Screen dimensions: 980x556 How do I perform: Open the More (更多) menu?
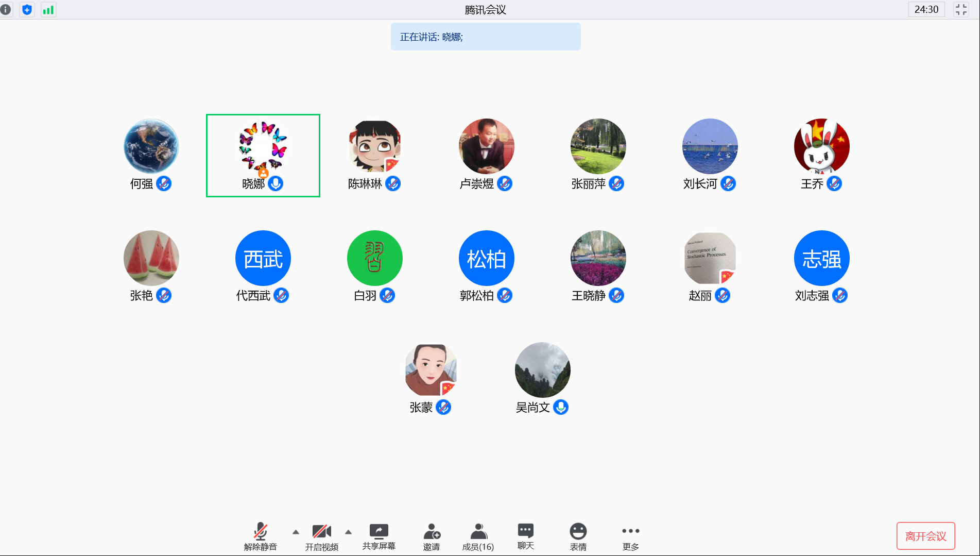(630, 536)
